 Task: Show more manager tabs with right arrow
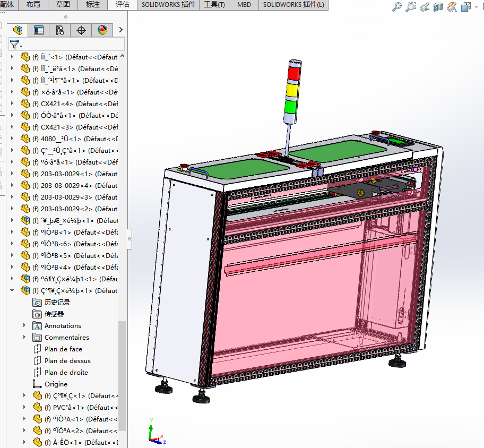(121, 30)
